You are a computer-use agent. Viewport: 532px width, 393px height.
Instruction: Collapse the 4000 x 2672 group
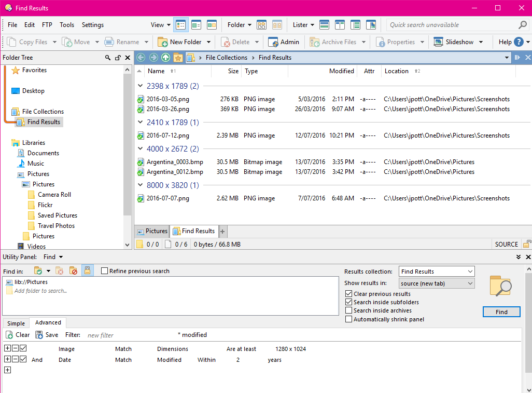point(139,148)
